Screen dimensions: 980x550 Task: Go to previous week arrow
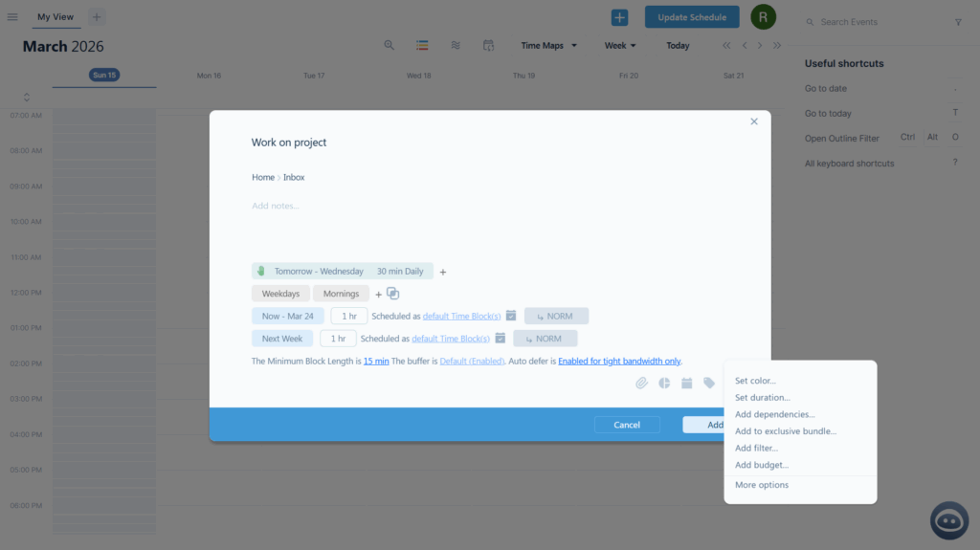[x=745, y=46]
